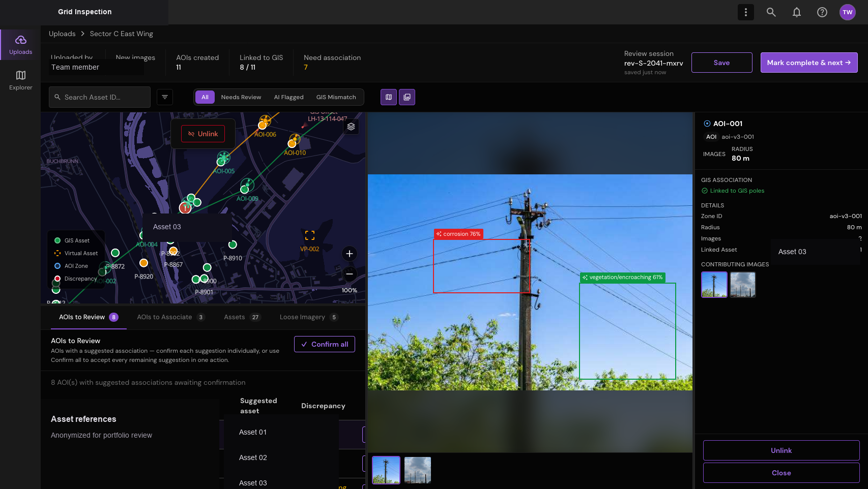868x489 pixels.
Task: Switch to AOIs to Associate tab
Action: pos(171,317)
